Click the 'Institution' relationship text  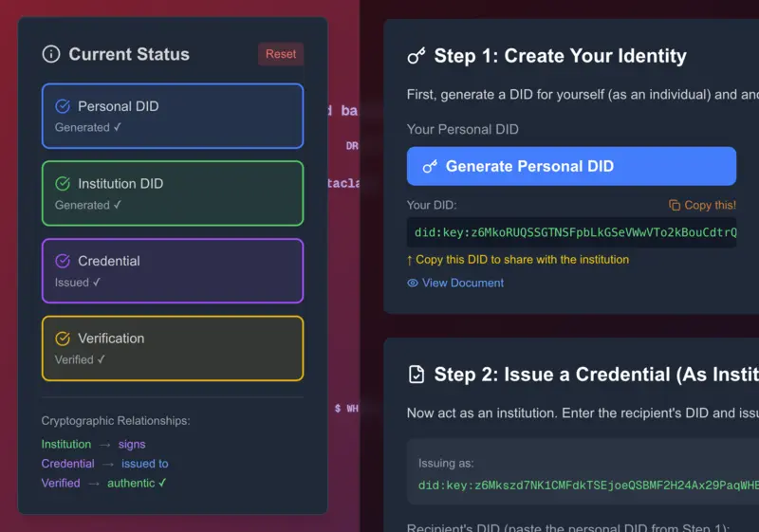[66, 444]
